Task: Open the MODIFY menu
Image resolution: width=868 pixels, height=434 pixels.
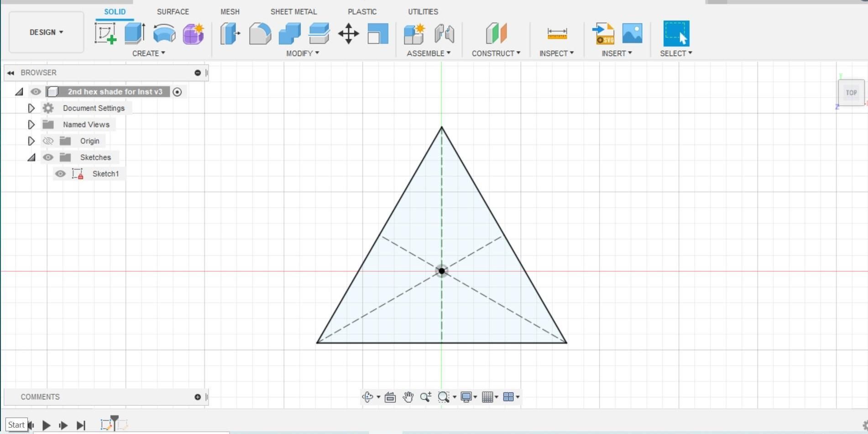Action: [303, 53]
